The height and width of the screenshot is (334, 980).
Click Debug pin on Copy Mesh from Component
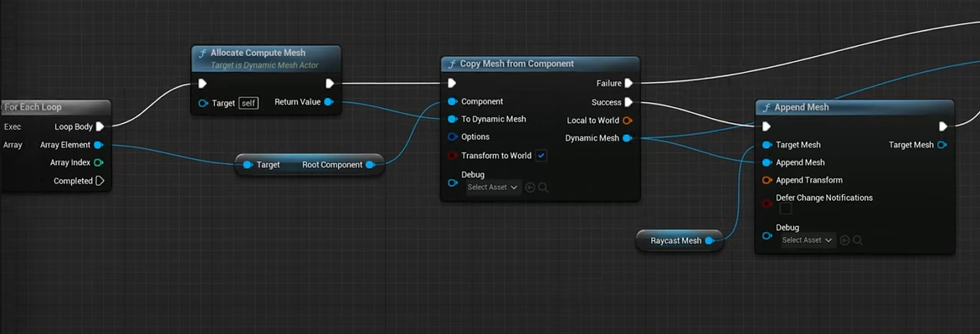[453, 182]
